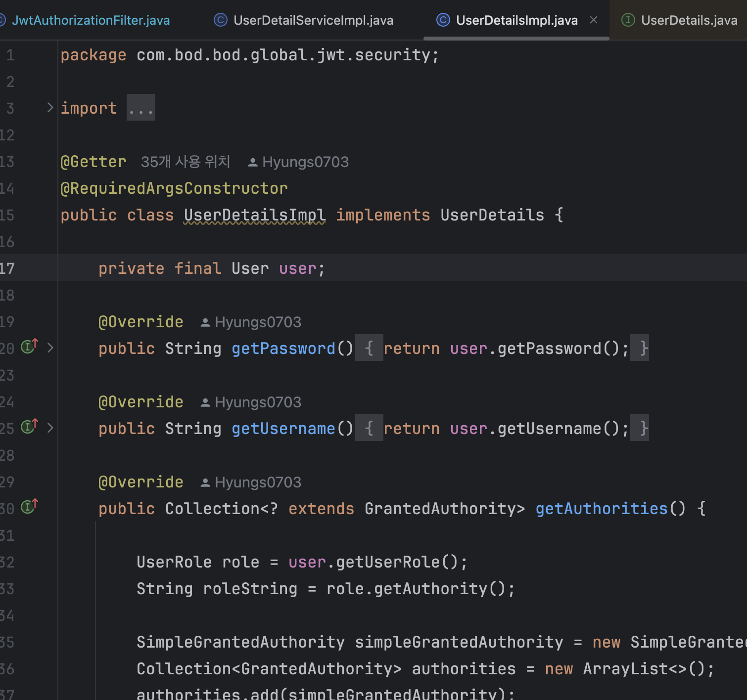The width and height of the screenshot is (747, 700).
Task: Click Hyungs0703 author hint above getAuthorities
Action: click(258, 482)
